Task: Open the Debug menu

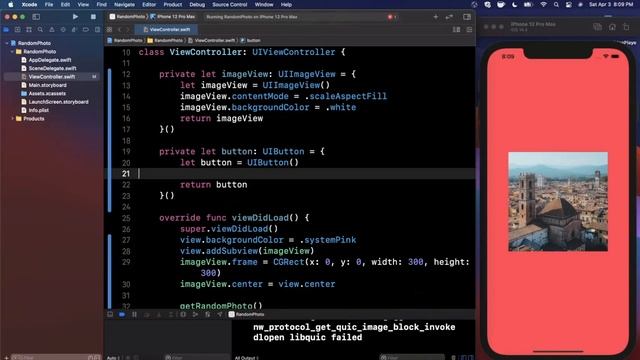Action: tap(197, 4)
